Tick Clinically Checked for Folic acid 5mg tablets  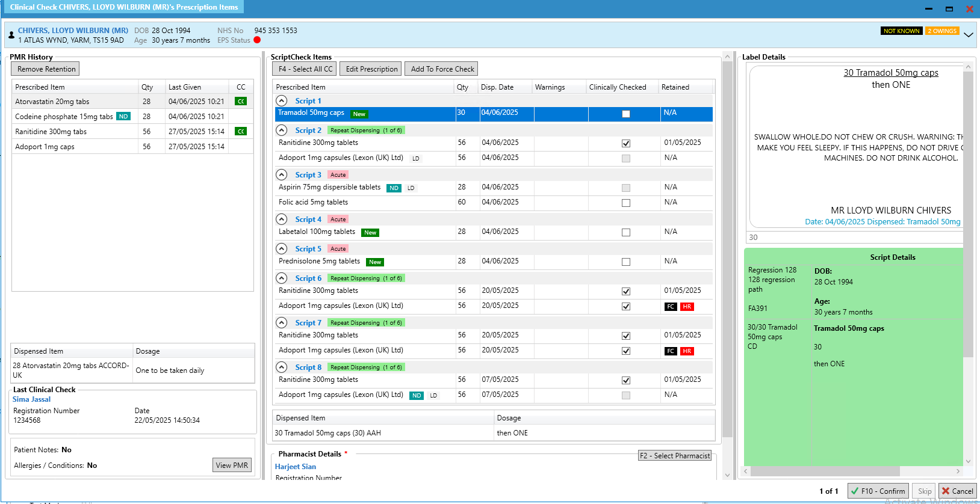click(626, 203)
